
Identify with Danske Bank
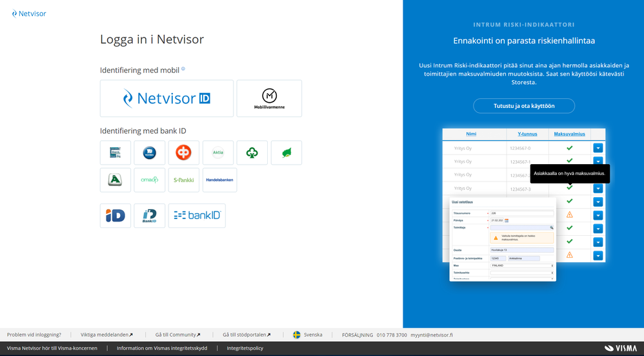coord(116,152)
